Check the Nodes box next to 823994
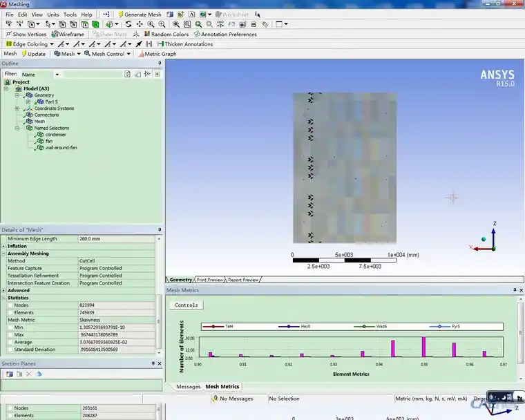The image size is (525, 420). (10, 305)
